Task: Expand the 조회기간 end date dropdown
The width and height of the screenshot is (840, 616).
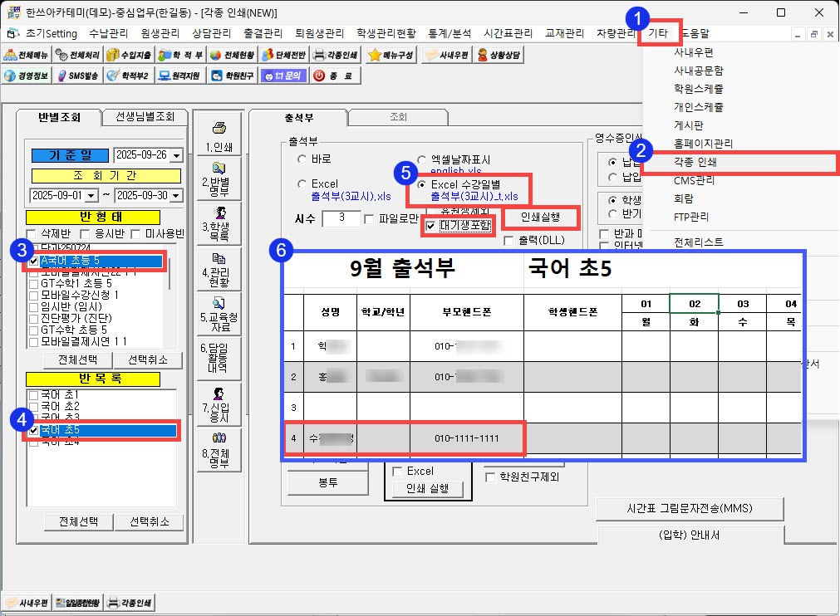Action: pos(175,196)
